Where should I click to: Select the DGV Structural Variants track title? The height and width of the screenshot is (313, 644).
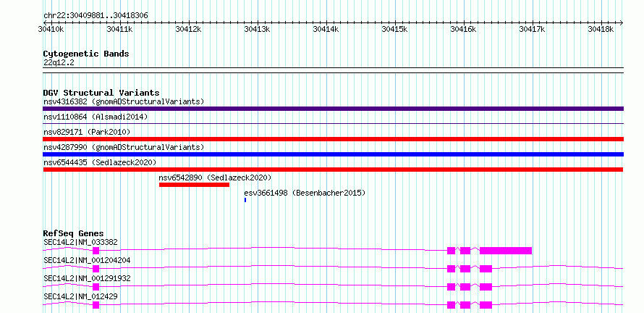pyautogui.click(x=101, y=93)
